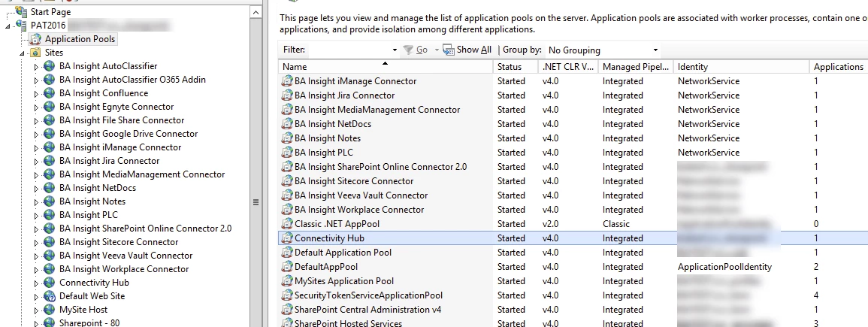Click the Sites folder icon
The width and height of the screenshot is (868, 327).
coord(35,53)
